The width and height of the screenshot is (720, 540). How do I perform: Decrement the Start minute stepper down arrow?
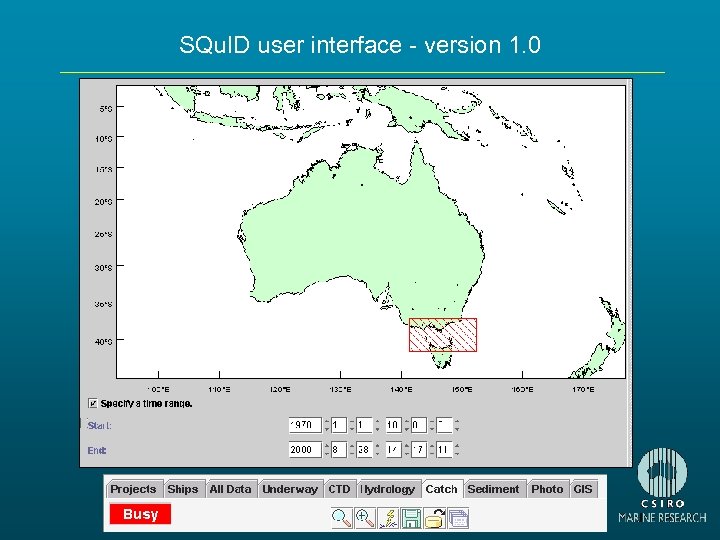[x=432, y=429]
